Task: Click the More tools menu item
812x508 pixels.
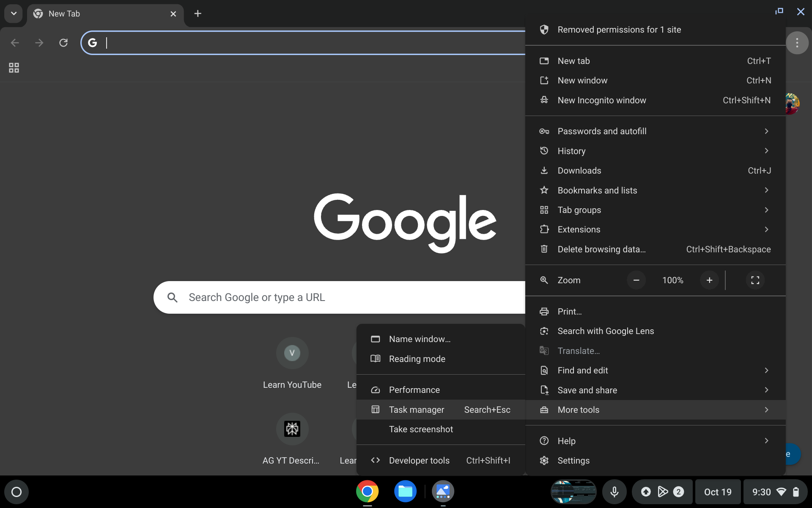Action: [x=655, y=410]
